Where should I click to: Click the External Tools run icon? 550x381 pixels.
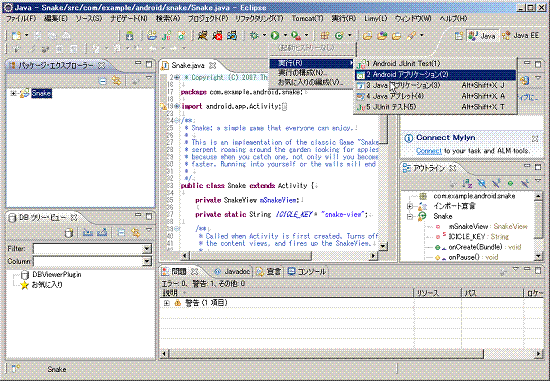(x=296, y=35)
